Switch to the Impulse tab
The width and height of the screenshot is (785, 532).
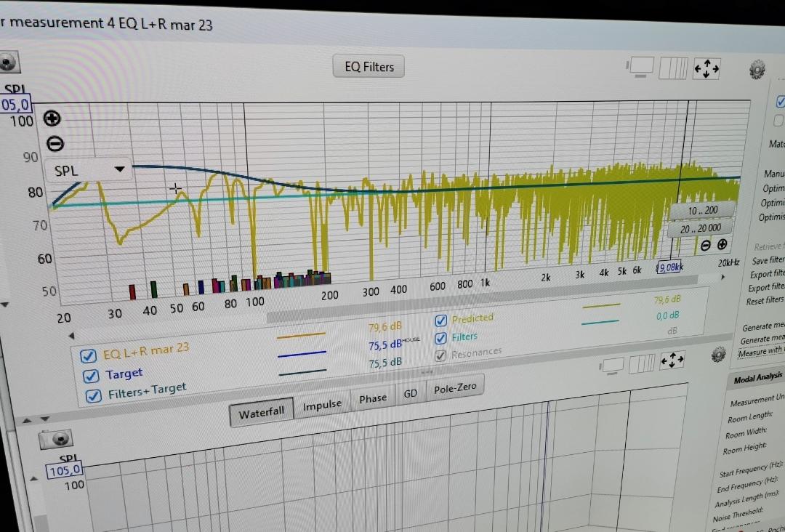click(x=322, y=406)
